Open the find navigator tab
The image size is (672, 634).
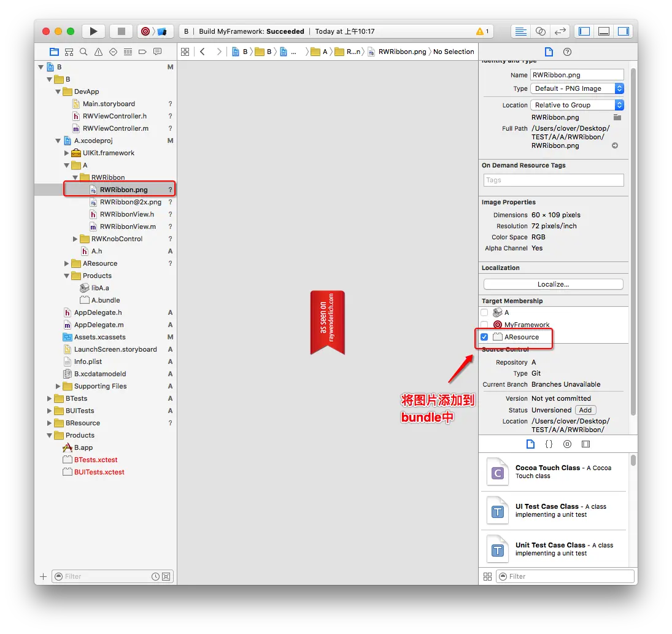click(x=83, y=52)
